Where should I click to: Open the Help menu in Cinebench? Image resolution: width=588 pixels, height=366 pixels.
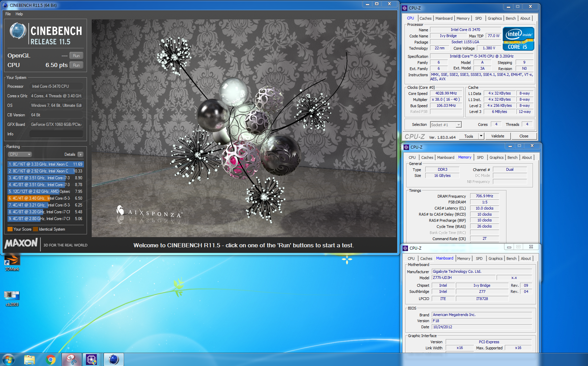click(19, 14)
